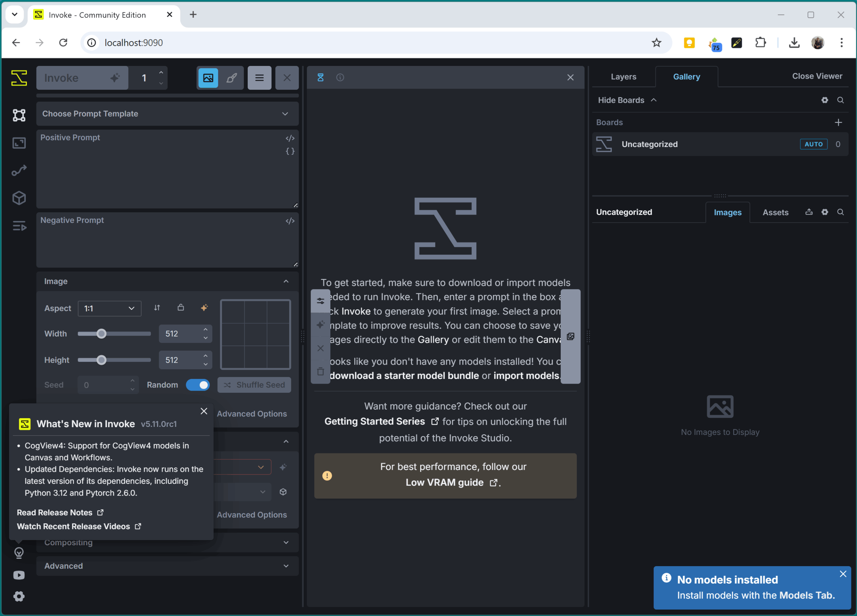The height and width of the screenshot is (616, 857).
Task: Open the Models tab cube icon
Action: (x=19, y=198)
